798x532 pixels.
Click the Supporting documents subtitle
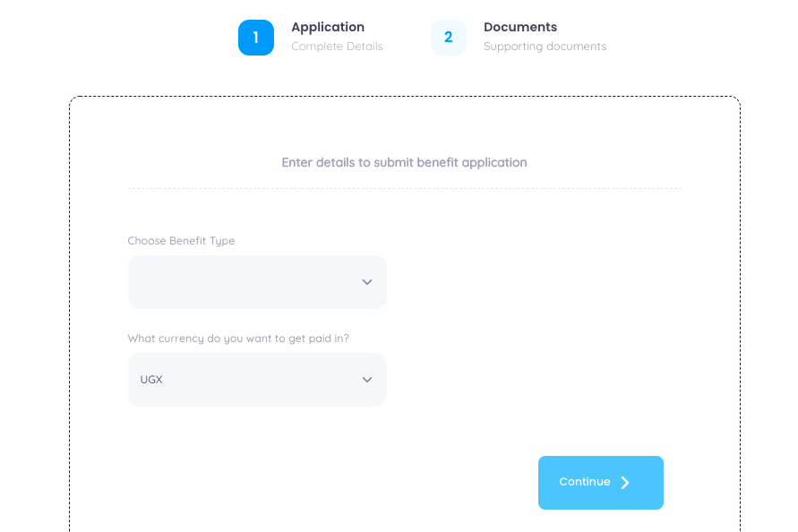coord(545,47)
